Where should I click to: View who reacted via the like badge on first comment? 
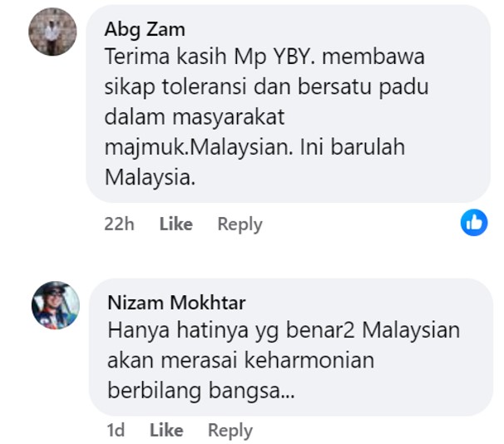tap(474, 223)
